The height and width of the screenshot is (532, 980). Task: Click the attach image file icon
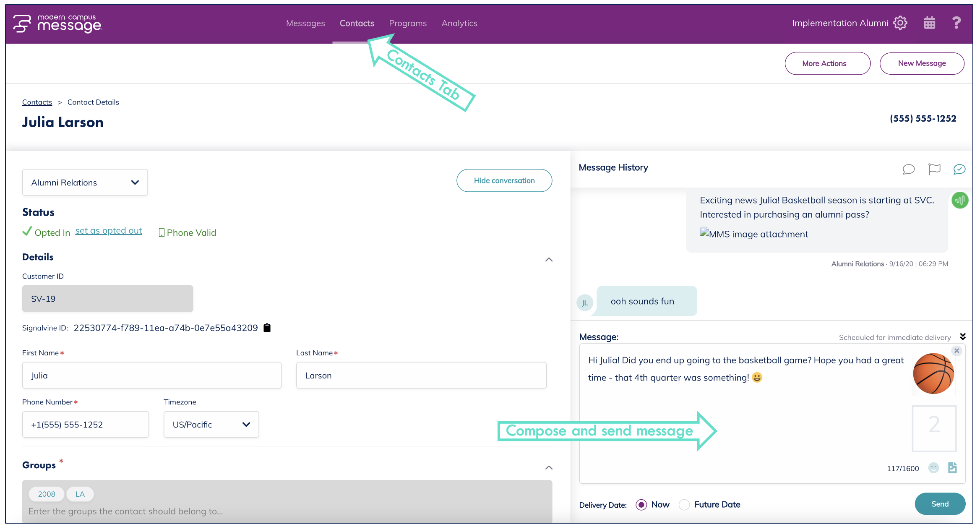(952, 468)
